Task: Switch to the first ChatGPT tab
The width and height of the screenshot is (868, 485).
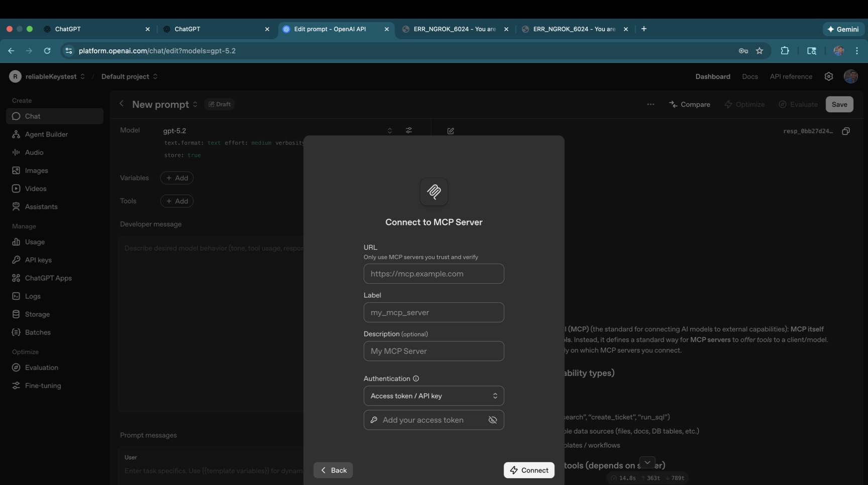Action: tap(97, 29)
